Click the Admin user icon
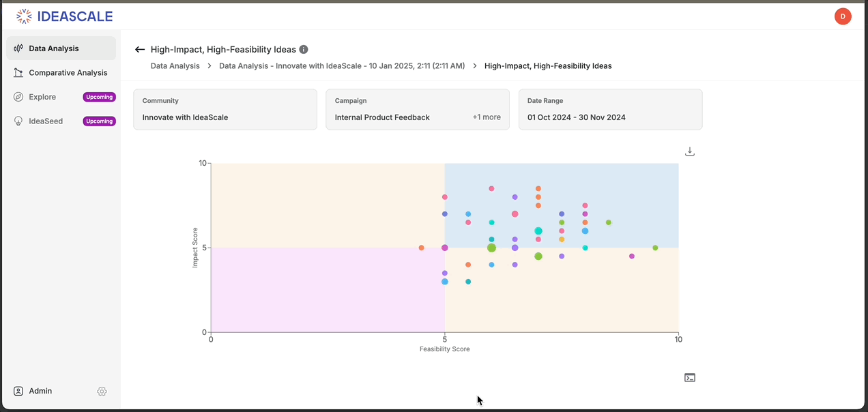868x412 pixels. (18, 391)
